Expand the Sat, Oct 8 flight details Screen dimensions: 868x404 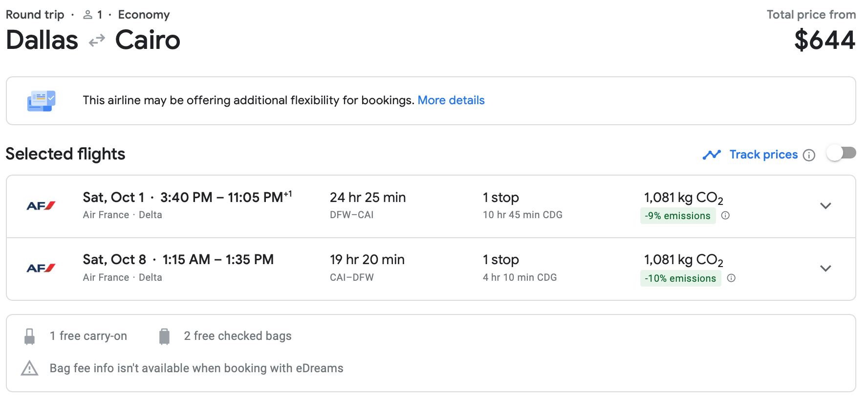coord(825,268)
